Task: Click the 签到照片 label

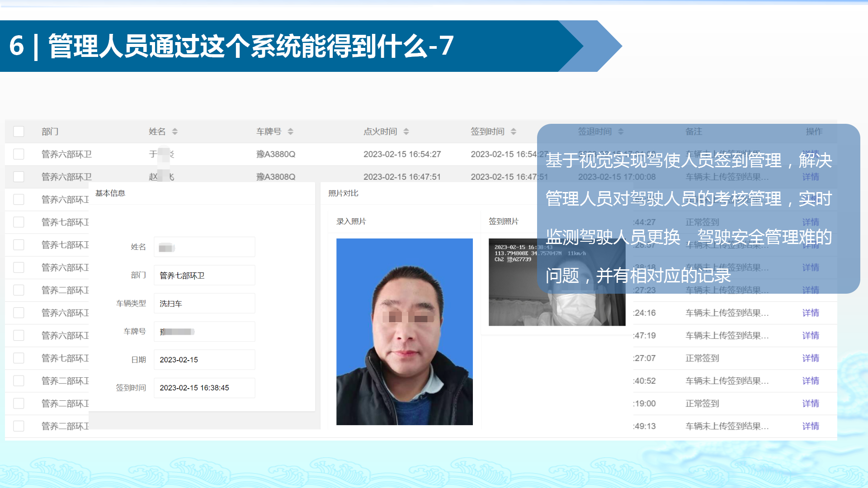Action: [504, 221]
